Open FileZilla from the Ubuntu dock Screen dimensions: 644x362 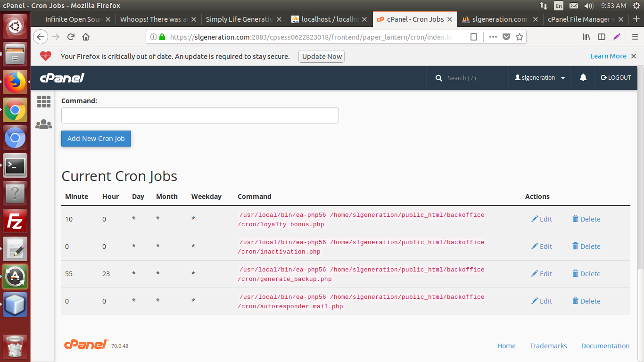[x=15, y=221]
